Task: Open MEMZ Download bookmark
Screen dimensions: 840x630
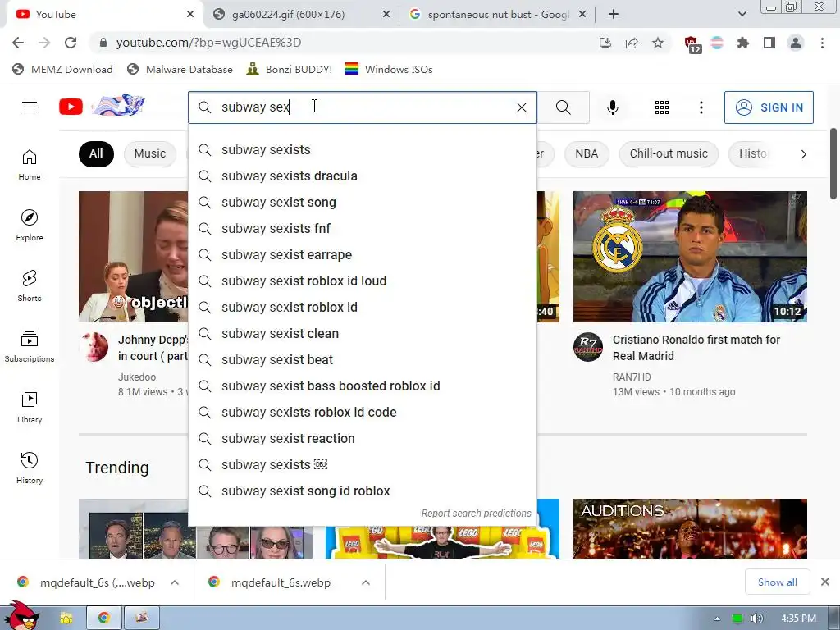Action: [62, 69]
